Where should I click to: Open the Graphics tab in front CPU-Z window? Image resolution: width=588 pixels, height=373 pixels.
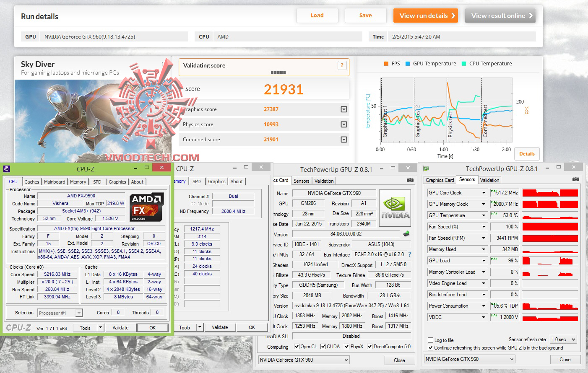coord(117,182)
